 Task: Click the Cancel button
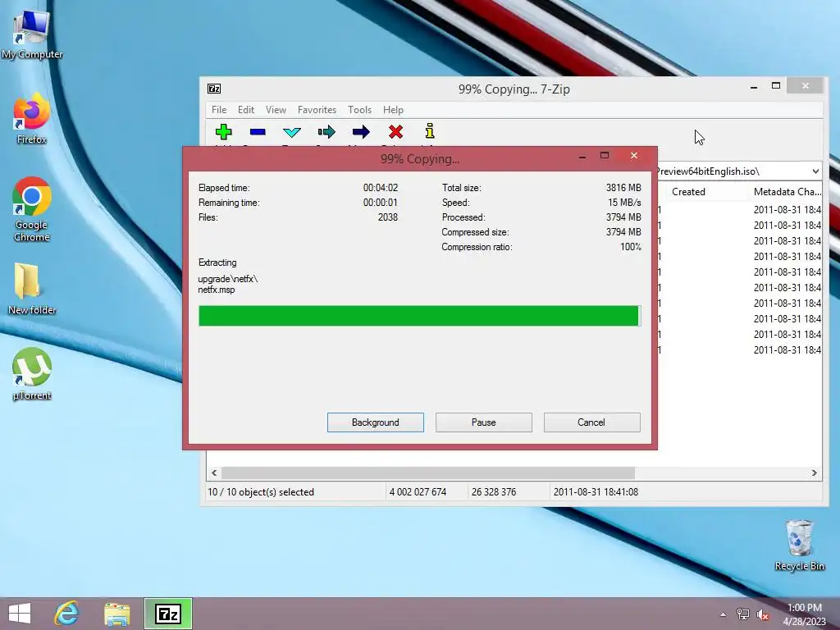coord(592,422)
